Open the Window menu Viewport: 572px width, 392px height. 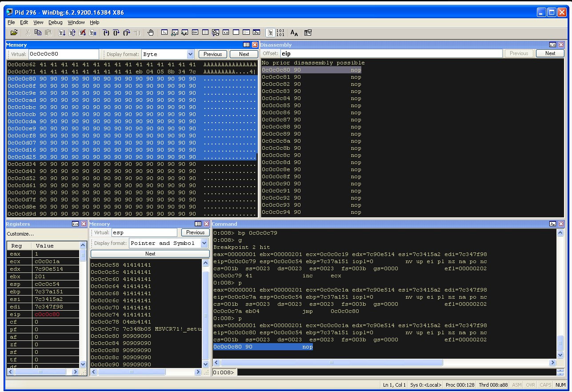pos(76,22)
